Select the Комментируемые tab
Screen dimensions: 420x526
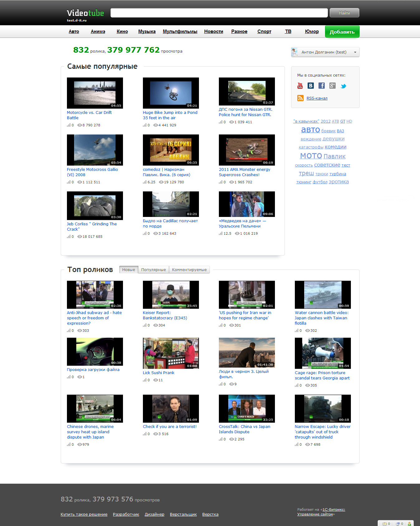[x=189, y=270]
